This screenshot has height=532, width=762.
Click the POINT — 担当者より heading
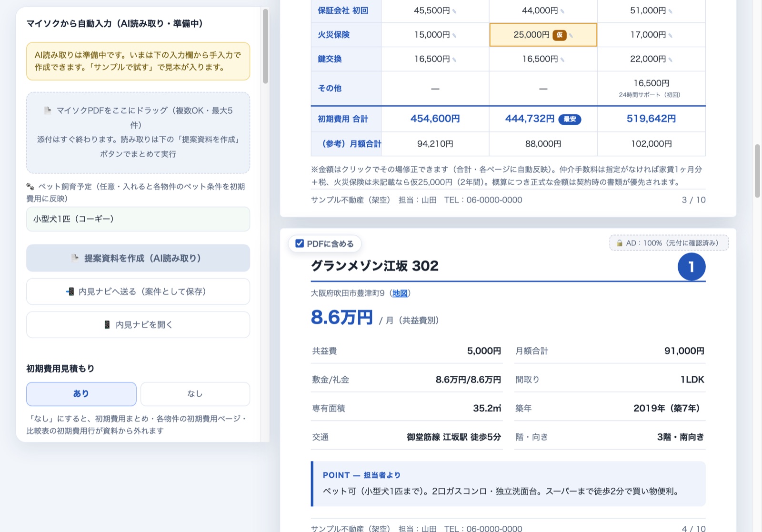(x=362, y=475)
